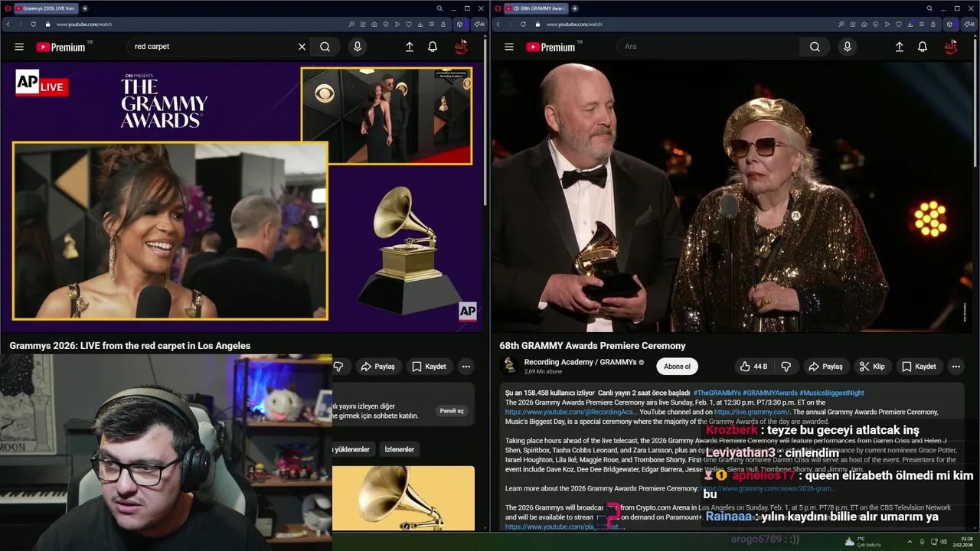Screen dimensions: 980x551
Task: Reload page in right Opera window
Action: pyautogui.click(x=523, y=24)
